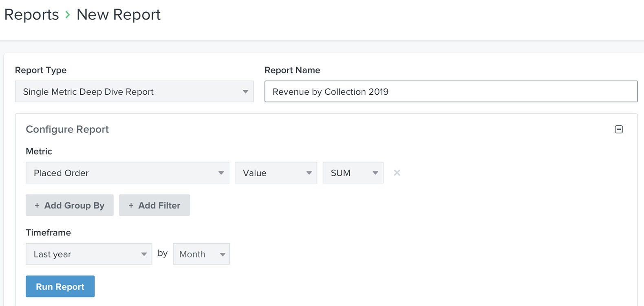Screen dimensions: 644x306
Task: Click into the Report Name text field
Action: pos(450,92)
